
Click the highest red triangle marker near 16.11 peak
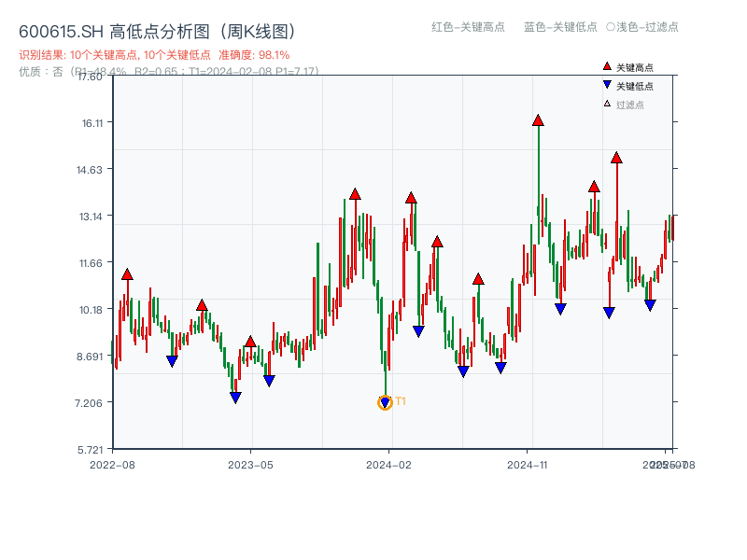click(x=539, y=119)
